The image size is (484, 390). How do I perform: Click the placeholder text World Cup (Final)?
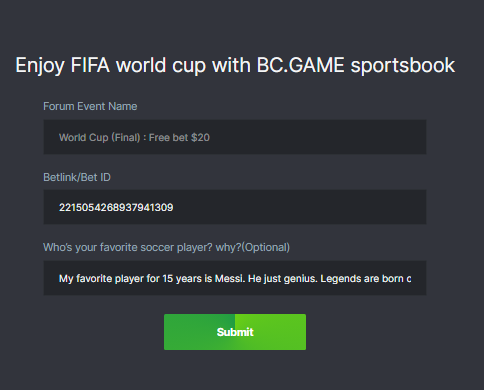[99, 137]
